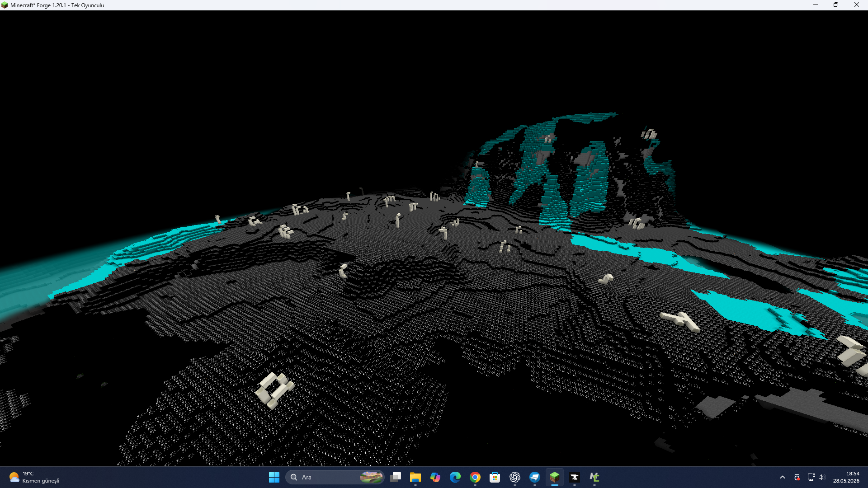Viewport: 868px width, 488px height.
Task: Open the MCreator taskbar icon
Action: click(594, 477)
